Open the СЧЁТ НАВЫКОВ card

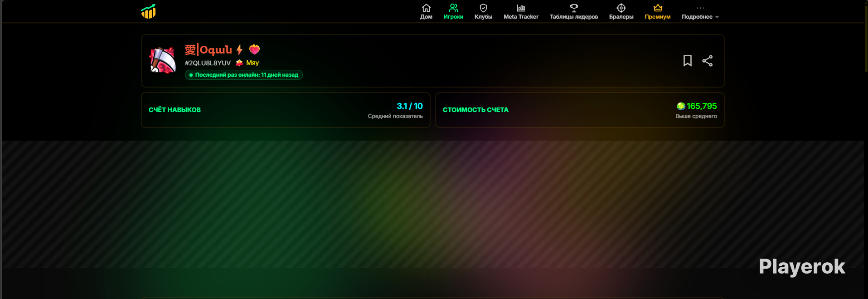point(286,110)
